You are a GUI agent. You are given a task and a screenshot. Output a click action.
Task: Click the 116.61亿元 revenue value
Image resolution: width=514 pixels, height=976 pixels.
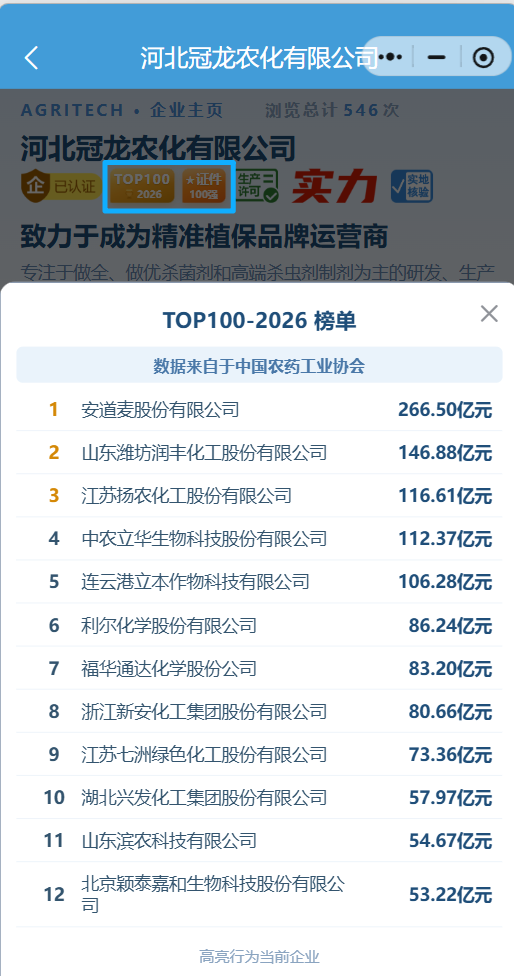445,496
